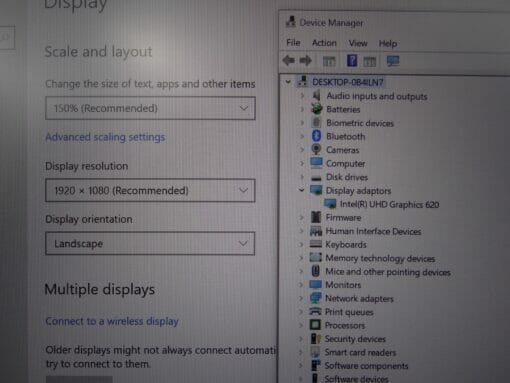Expand the Network adapters node chevron
Image resolution: width=510 pixels, height=383 pixels.
[301, 298]
